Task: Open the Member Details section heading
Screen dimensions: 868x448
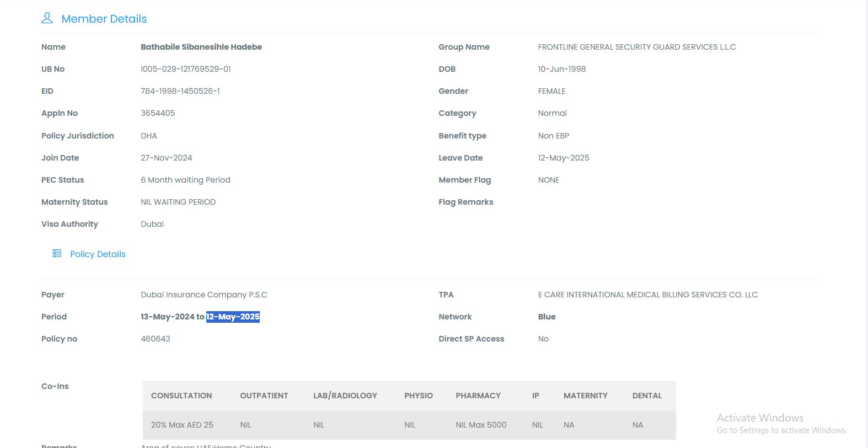Action: 104,19
